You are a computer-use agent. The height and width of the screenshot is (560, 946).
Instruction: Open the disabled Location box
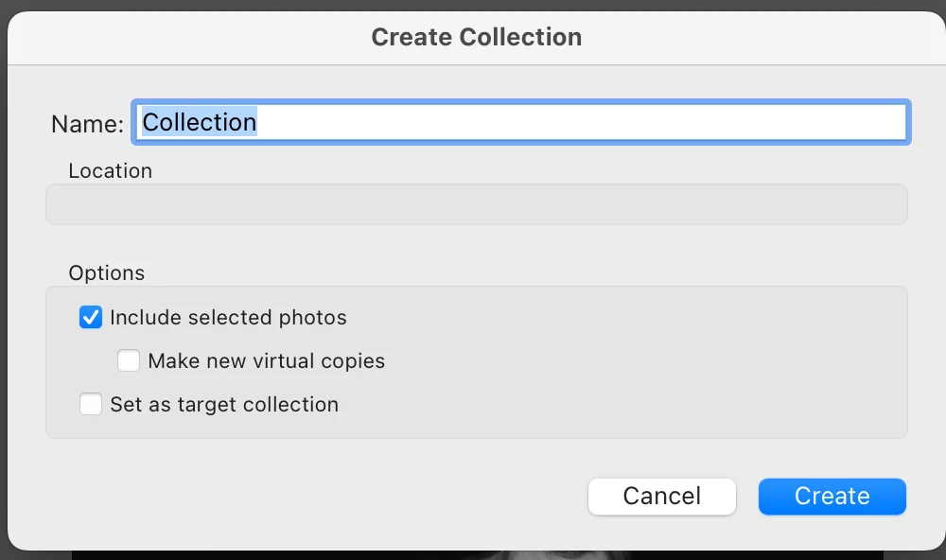476,204
